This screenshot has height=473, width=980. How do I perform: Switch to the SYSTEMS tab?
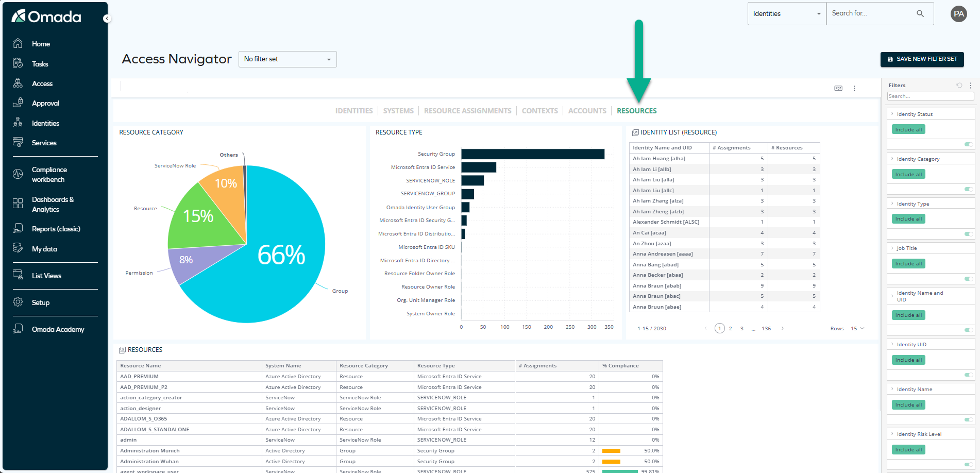[398, 111]
